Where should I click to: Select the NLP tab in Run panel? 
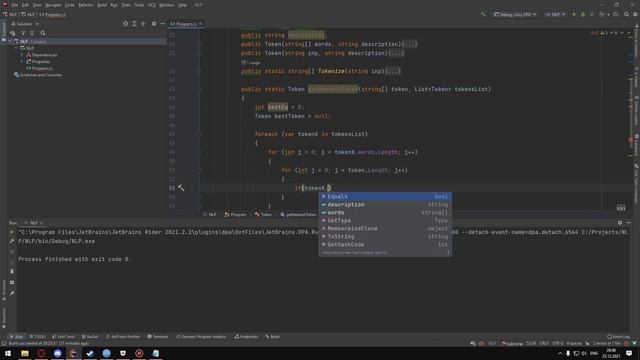(33, 223)
